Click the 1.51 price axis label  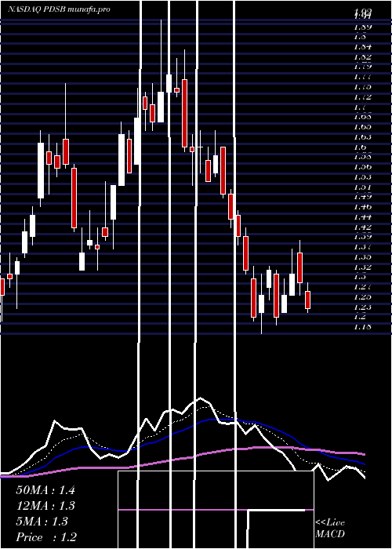click(x=362, y=187)
